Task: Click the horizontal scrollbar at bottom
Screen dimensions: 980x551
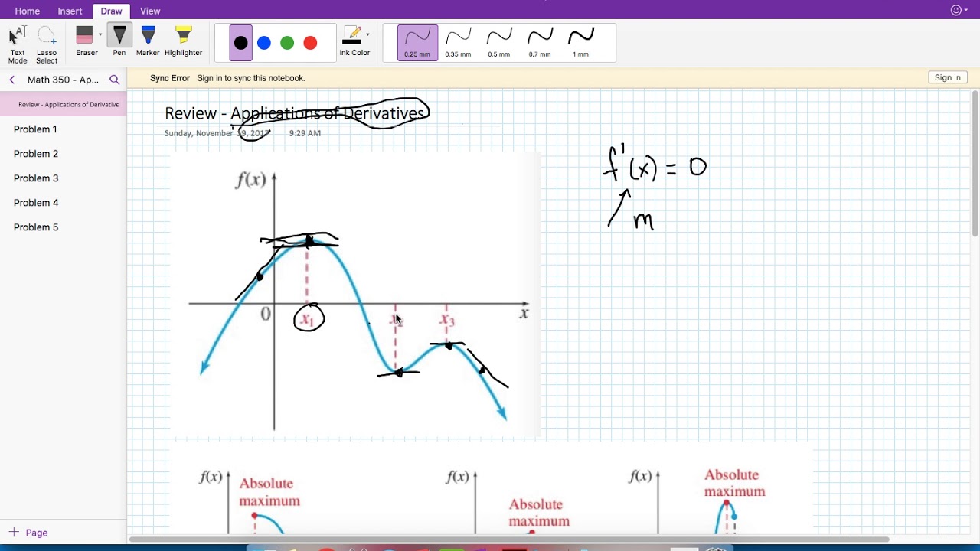Action: pyautogui.click(x=509, y=539)
